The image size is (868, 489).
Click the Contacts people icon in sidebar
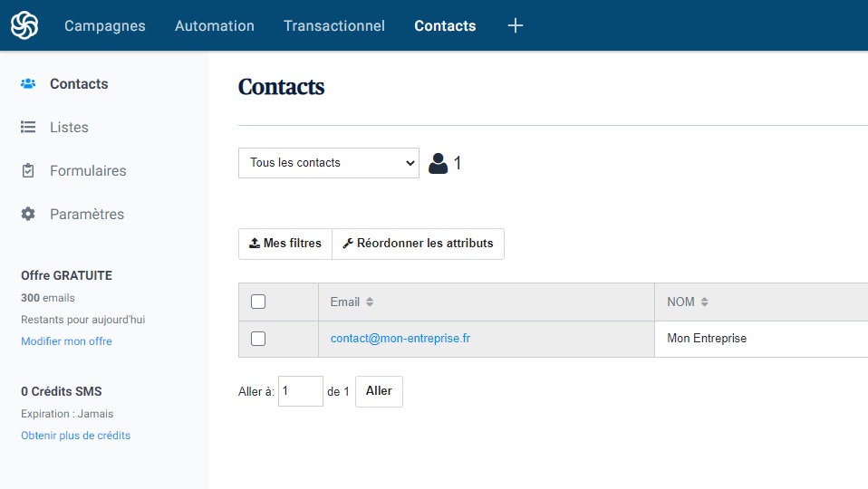click(28, 84)
